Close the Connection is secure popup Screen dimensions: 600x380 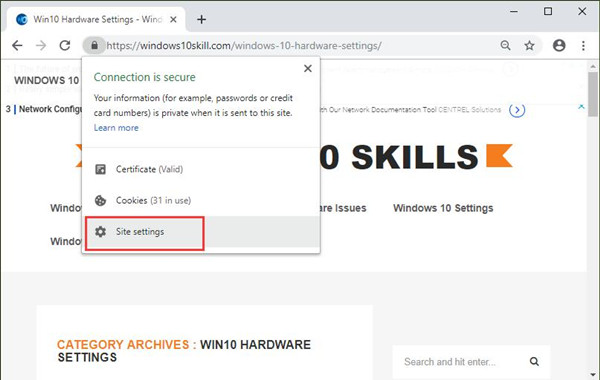pos(308,68)
